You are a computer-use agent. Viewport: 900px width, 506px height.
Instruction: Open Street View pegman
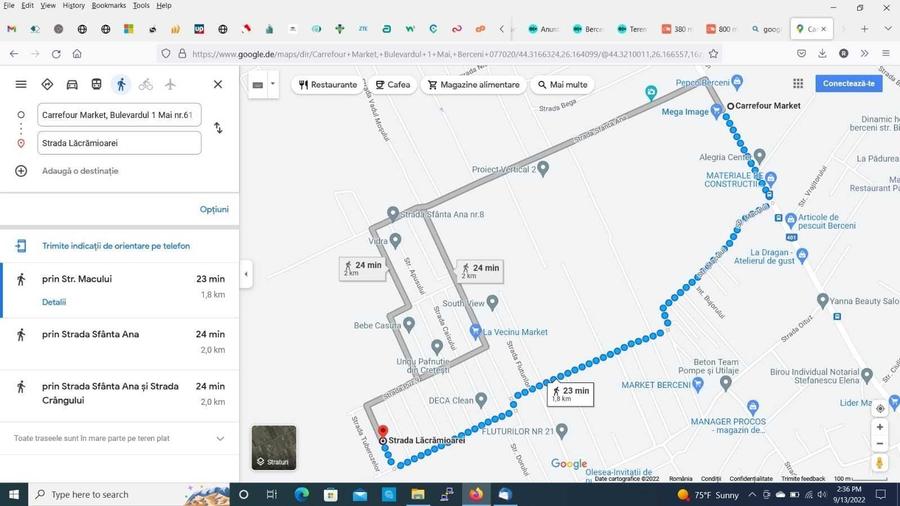click(x=880, y=463)
